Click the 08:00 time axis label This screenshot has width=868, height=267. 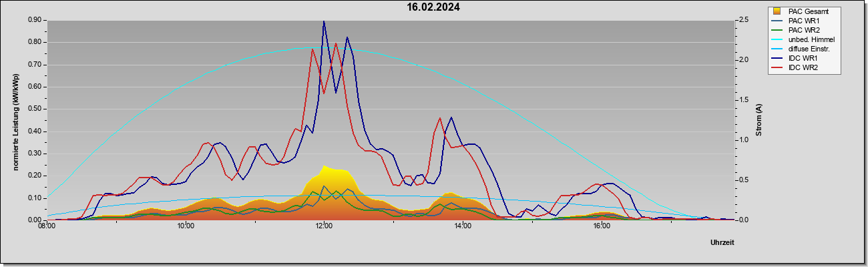pyautogui.click(x=47, y=226)
